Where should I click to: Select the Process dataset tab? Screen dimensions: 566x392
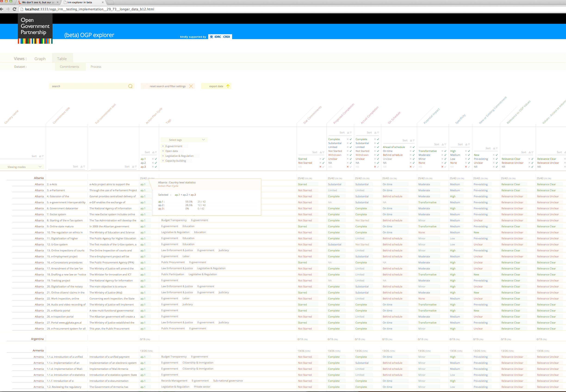point(96,67)
